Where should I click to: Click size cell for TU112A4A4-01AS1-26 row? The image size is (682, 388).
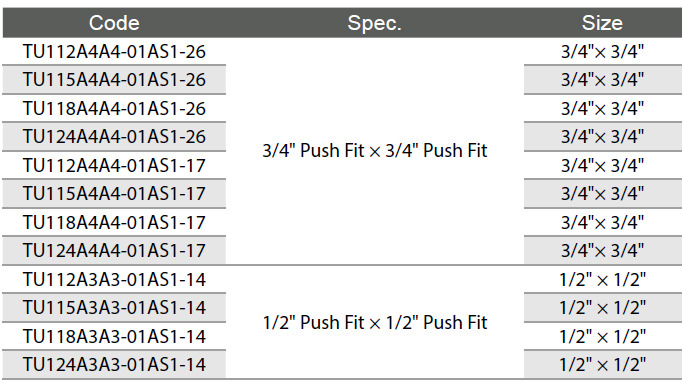coord(602,52)
